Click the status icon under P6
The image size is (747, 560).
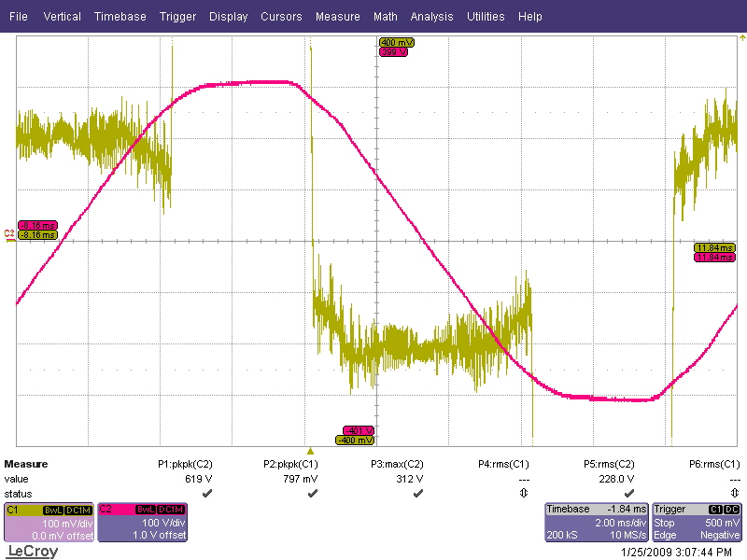click(x=735, y=493)
